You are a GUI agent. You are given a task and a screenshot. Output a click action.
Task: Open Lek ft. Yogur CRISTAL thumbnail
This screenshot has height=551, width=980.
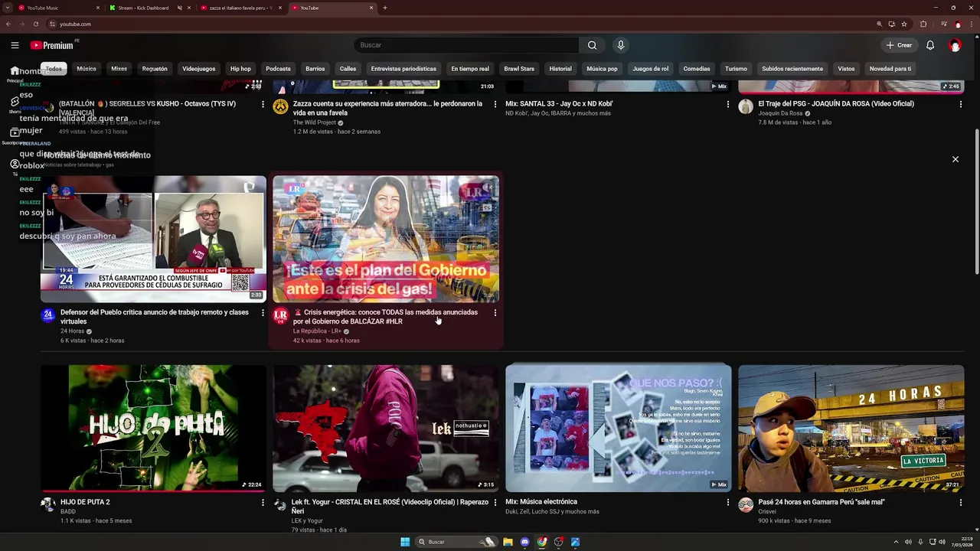[386, 428]
